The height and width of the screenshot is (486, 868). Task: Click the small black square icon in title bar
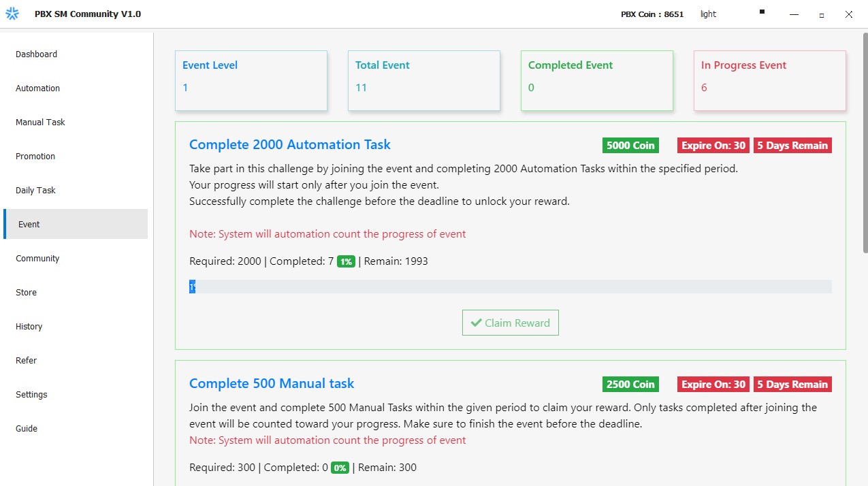[x=762, y=12]
